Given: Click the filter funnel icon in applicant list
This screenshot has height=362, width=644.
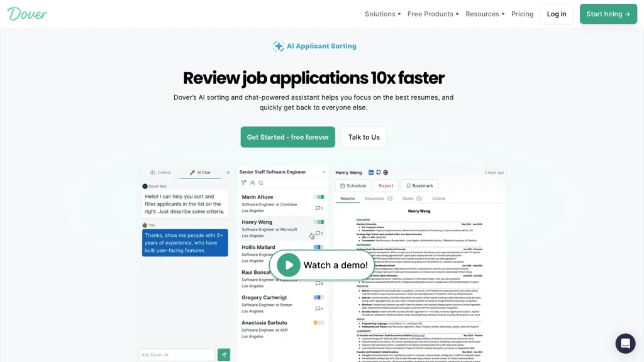Looking at the screenshot, I should [243, 183].
